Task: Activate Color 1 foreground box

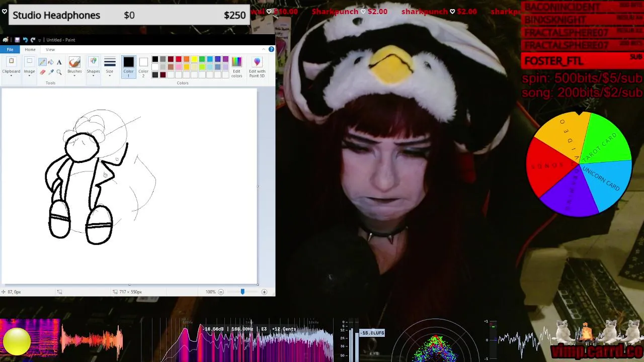Action: click(x=128, y=67)
